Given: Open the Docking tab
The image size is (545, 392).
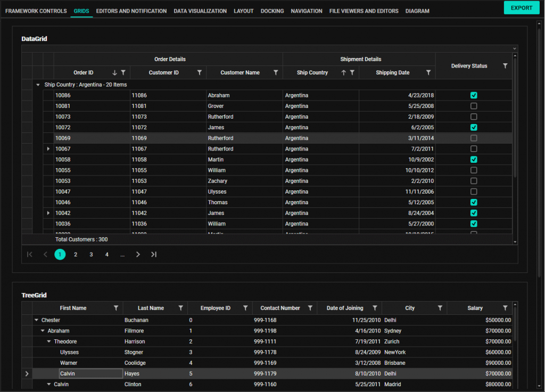Looking at the screenshot, I should (x=272, y=11).
